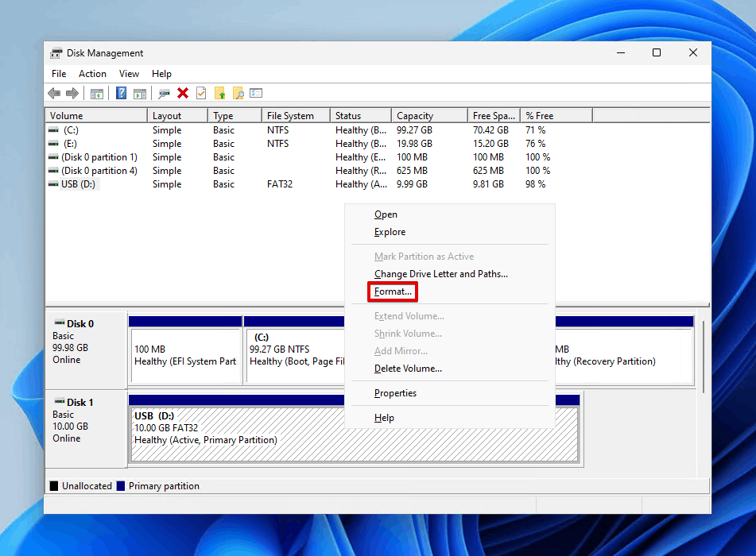The height and width of the screenshot is (556, 756).
Task: Select Properties from the context menu
Action: tap(450, 393)
